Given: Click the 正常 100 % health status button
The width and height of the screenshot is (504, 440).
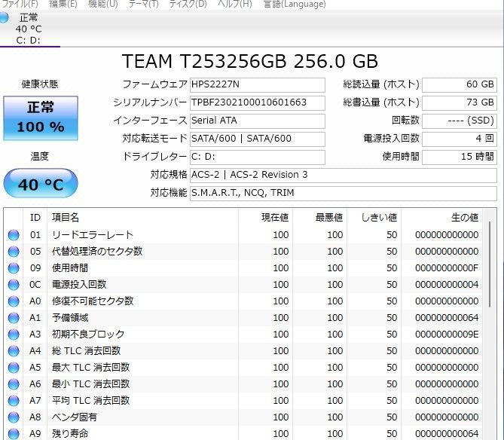Looking at the screenshot, I should pos(41,118).
